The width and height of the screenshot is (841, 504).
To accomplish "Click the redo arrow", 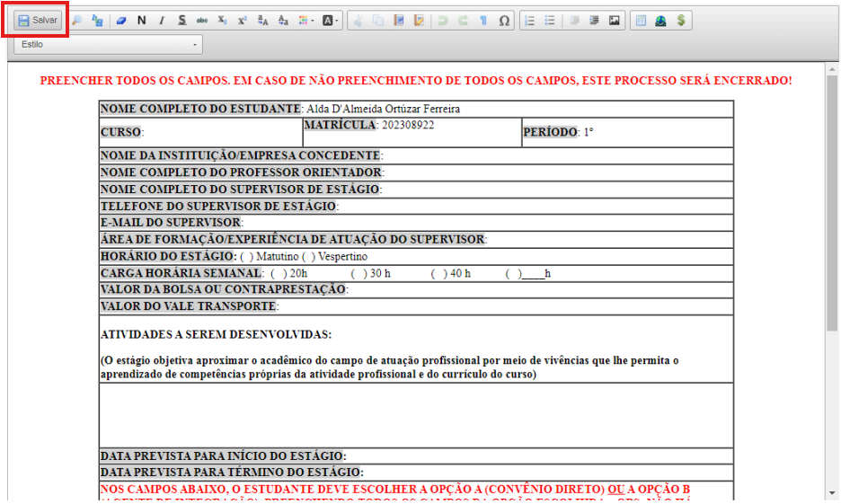I will (463, 21).
